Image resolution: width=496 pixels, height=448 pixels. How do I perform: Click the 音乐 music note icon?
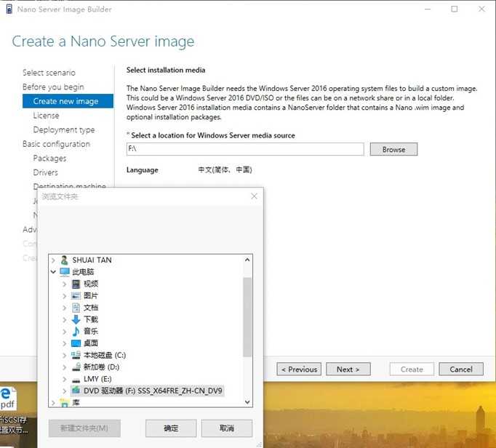coord(76,331)
